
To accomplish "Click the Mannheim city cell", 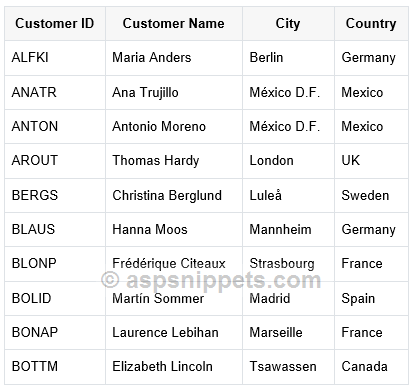I will tap(288, 230).
